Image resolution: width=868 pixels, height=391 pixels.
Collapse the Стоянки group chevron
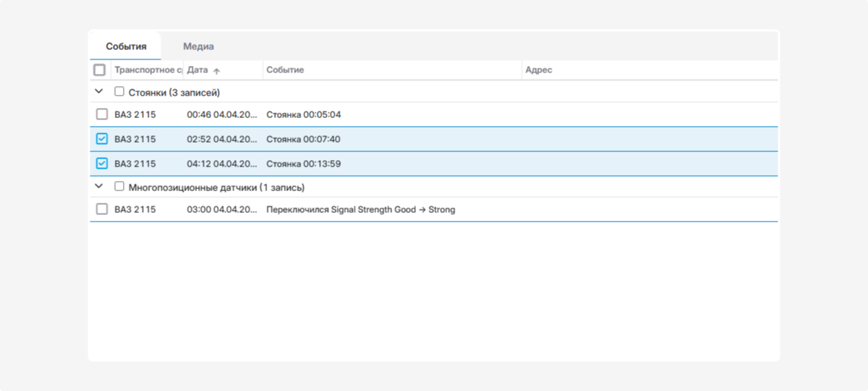coord(99,92)
